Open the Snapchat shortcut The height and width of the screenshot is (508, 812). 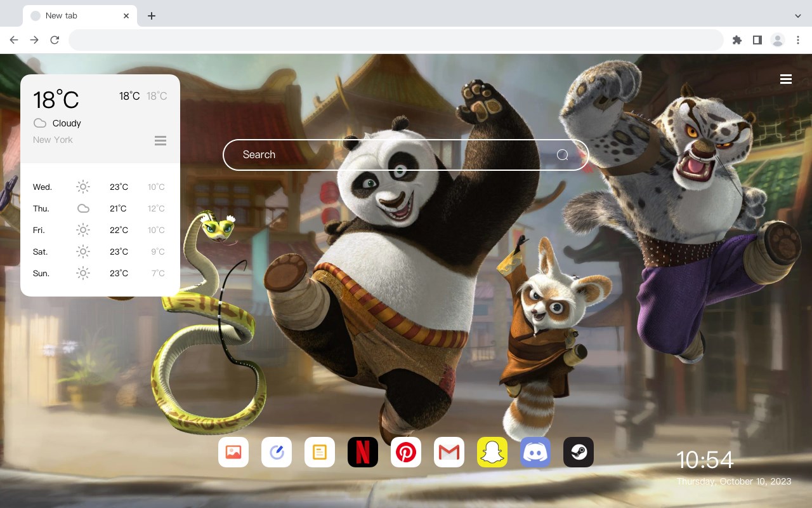point(492,452)
